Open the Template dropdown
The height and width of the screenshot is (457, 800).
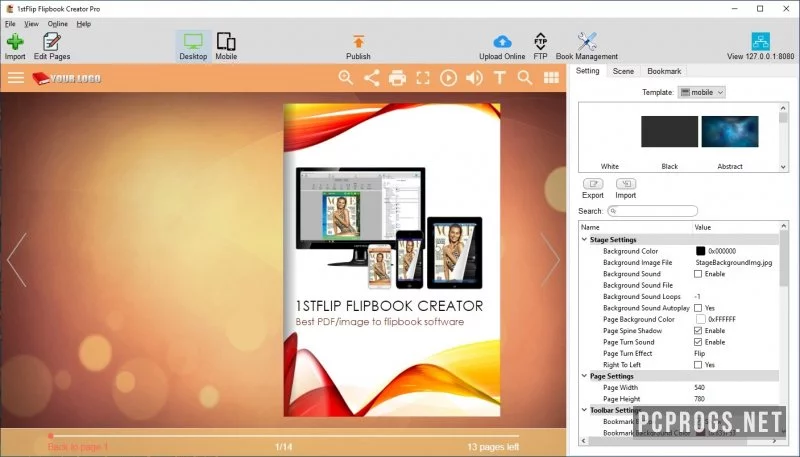(702, 92)
